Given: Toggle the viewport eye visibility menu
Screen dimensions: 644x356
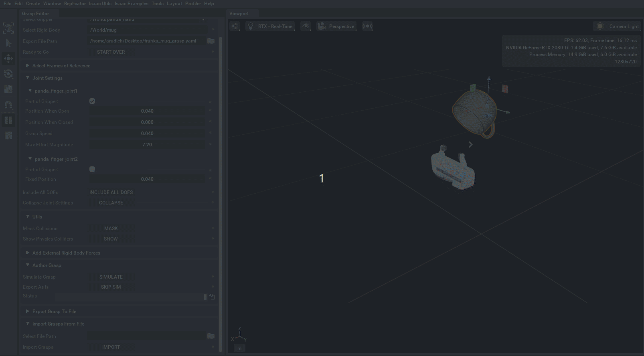Looking at the screenshot, I should [x=306, y=26].
